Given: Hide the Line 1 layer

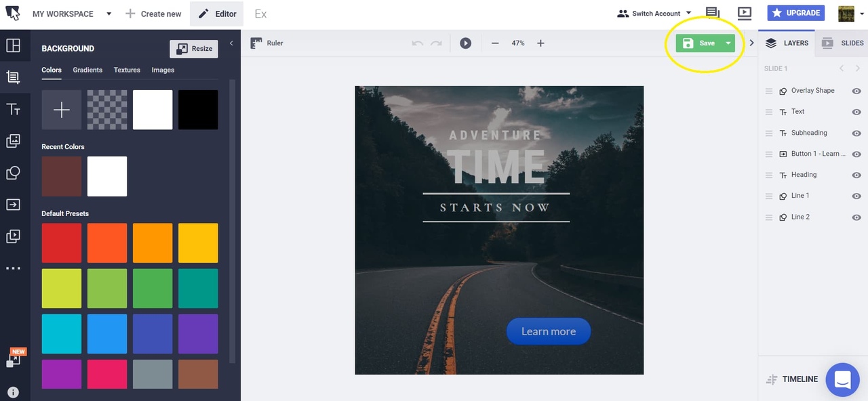Looking at the screenshot, I should 856,196.
